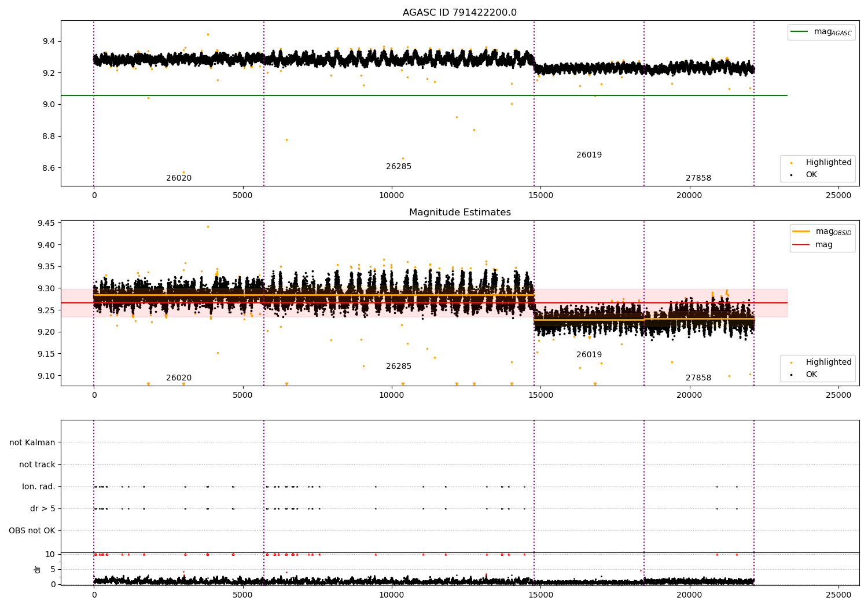
Task: Click obsid label 26020 in the top plot
Action: point(179,178)
